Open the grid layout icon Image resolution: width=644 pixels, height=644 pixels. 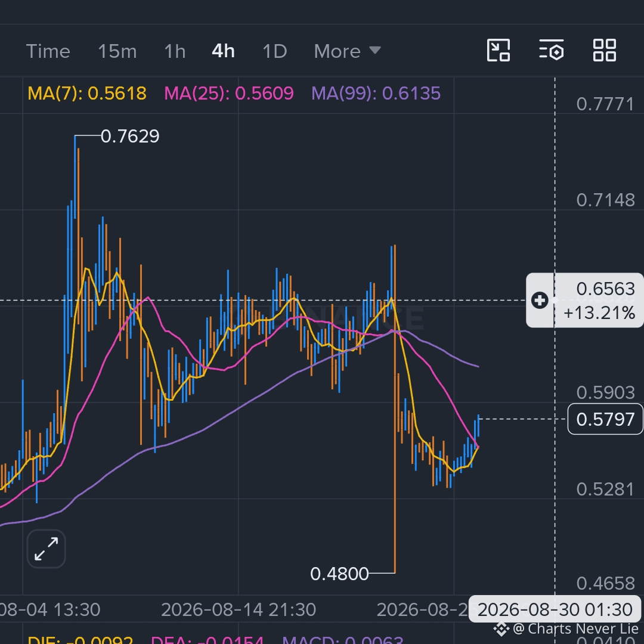click(605, 51)
